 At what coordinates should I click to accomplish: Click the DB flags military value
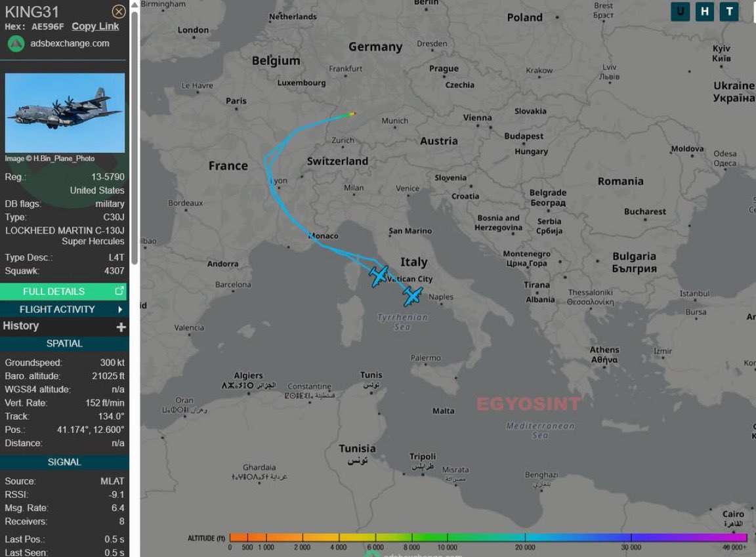click(x=110, y=204)
